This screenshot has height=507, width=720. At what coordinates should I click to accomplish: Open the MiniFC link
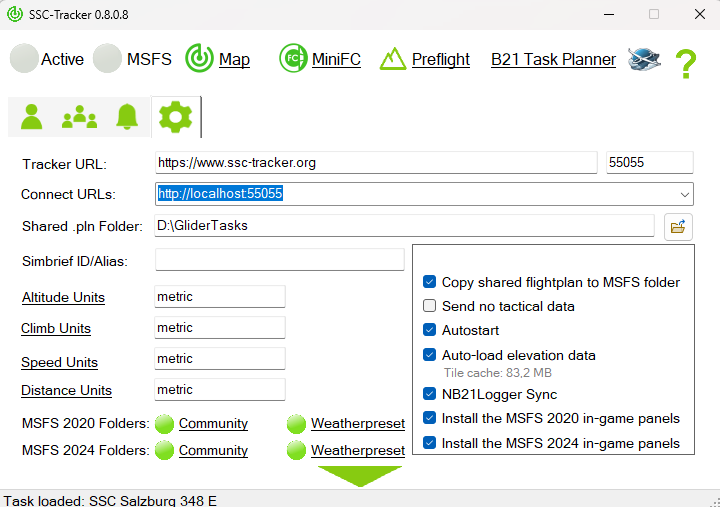click(336, 59)
